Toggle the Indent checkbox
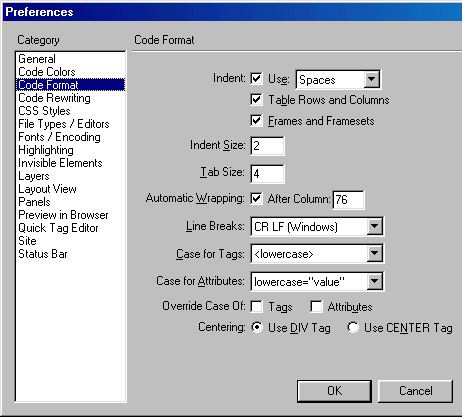Screen dimensions: 462x417 [256, 79]
